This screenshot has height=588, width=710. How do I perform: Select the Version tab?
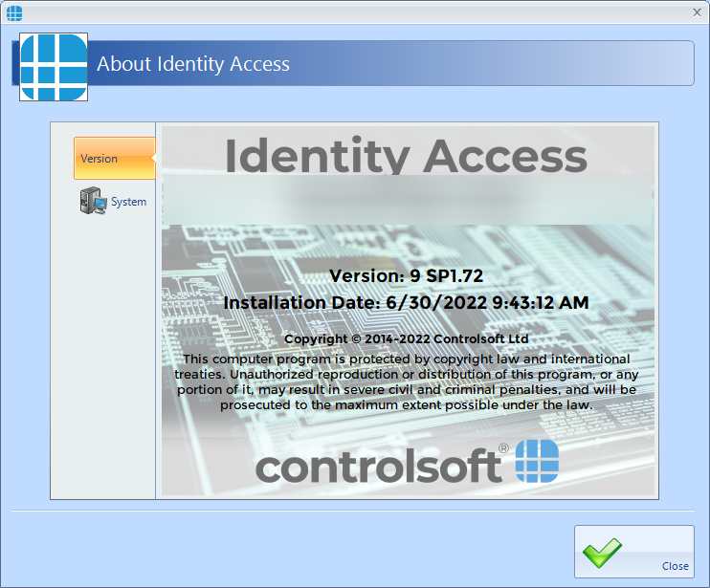pos(115,159)
